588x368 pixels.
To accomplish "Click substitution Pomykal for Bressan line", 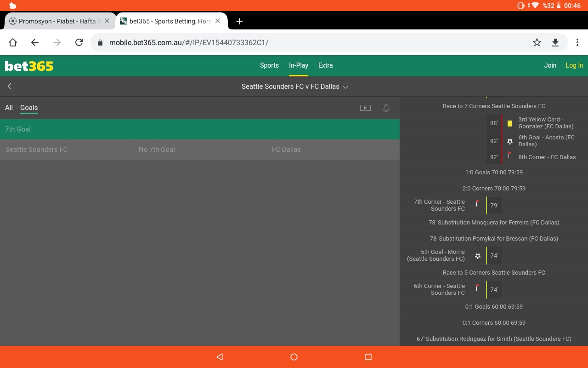I will [494, 239].
